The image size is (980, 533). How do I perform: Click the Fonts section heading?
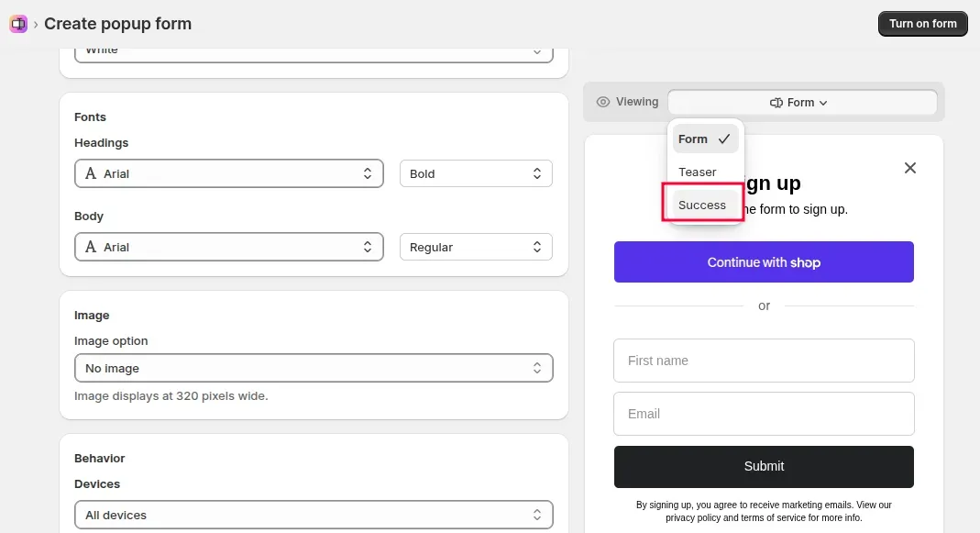pyautogui.click(x=90, y=117)
